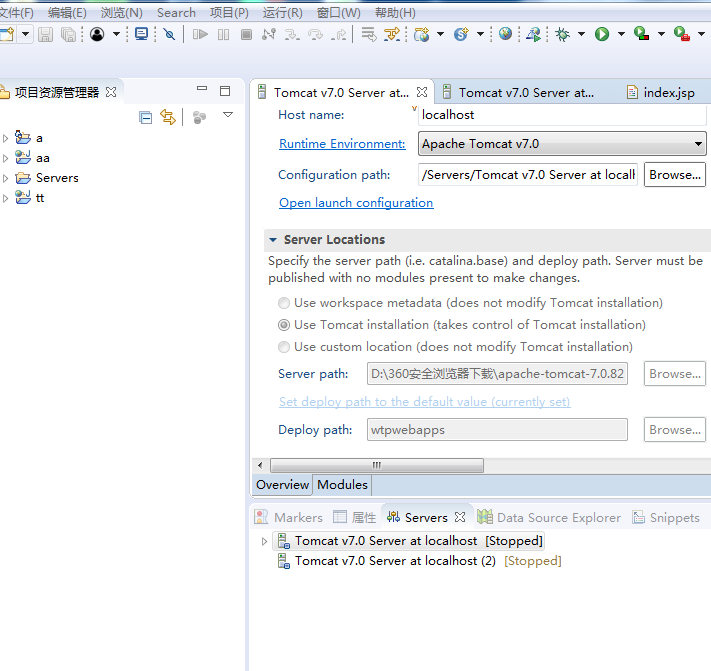The image size is (711, 671).
Task: Open project explorer View Menu triangle
Action: (228, 115)
